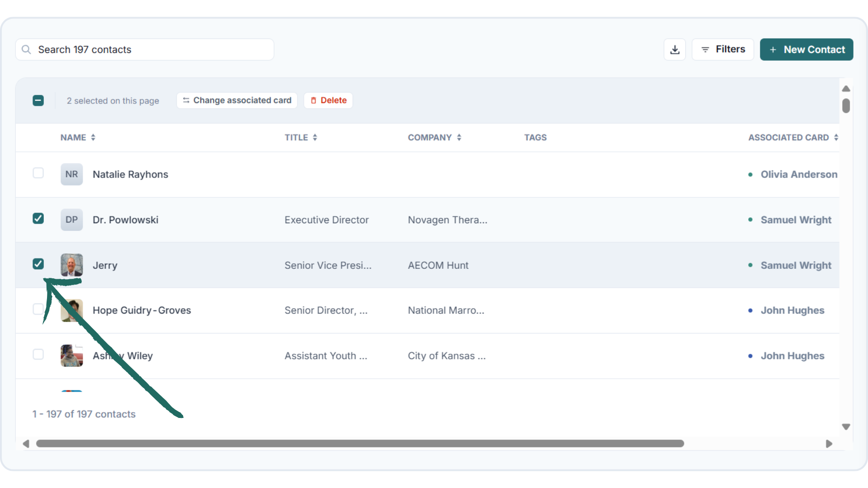Select the Natalie Rayhons checkbox

tap(38, 173)
